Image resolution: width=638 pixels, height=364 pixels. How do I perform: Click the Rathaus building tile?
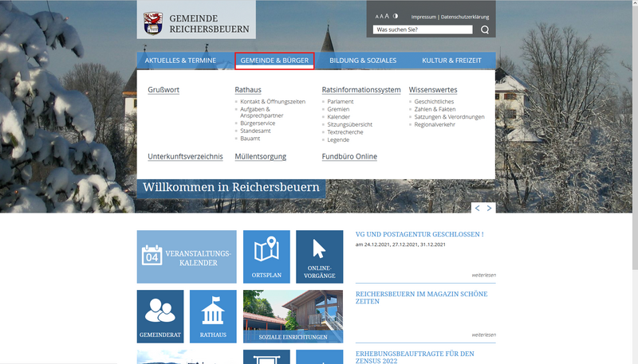coord(213,316)
